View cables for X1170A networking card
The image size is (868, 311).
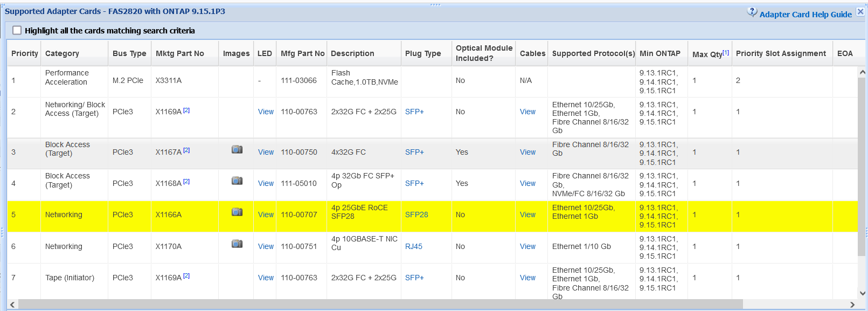coord(527,246)
